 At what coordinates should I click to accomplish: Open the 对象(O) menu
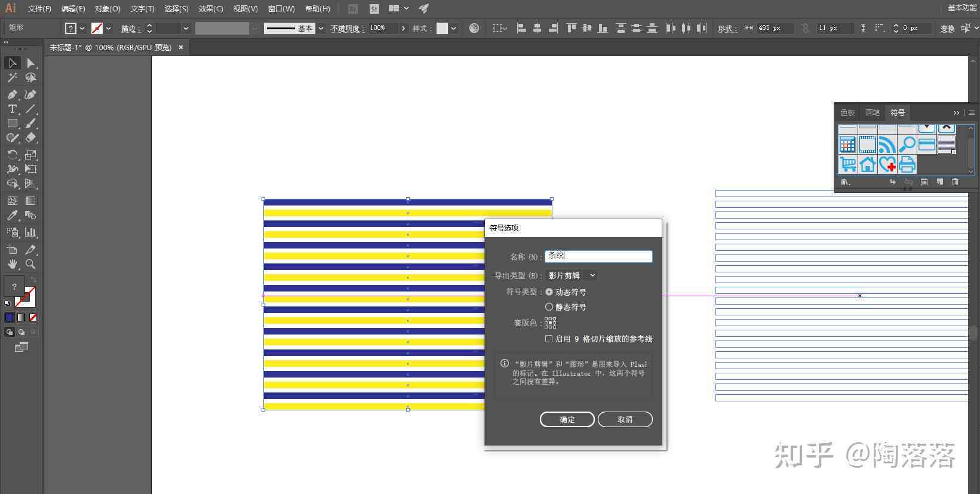coord(107,9)
